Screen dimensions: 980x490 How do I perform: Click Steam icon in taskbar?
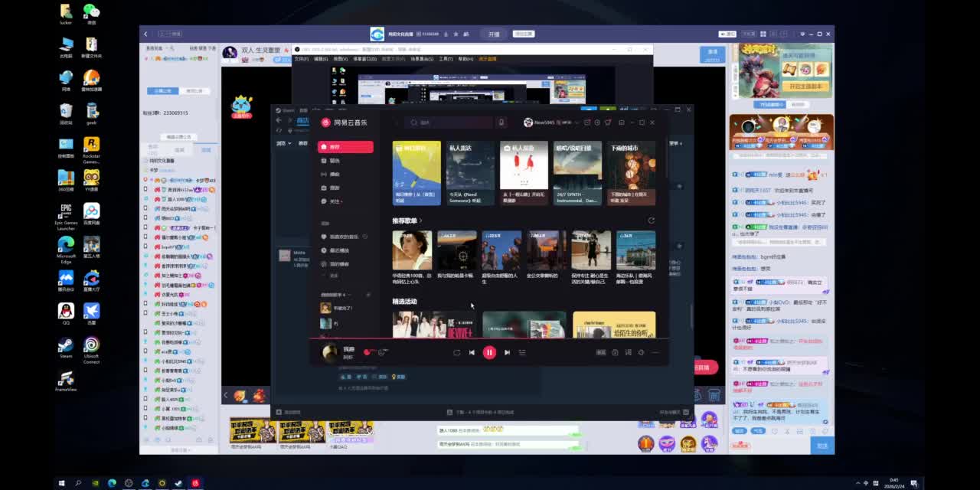[x=178, y=483]
